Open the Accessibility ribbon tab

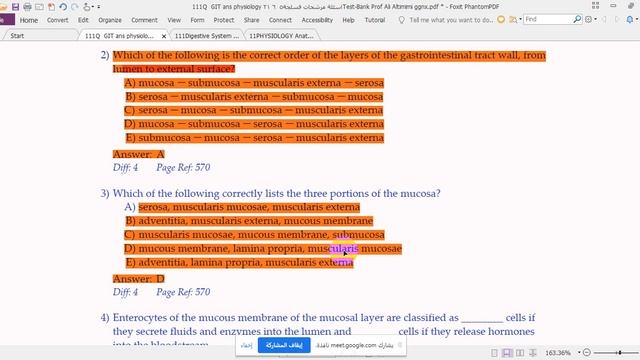point(317,20)
